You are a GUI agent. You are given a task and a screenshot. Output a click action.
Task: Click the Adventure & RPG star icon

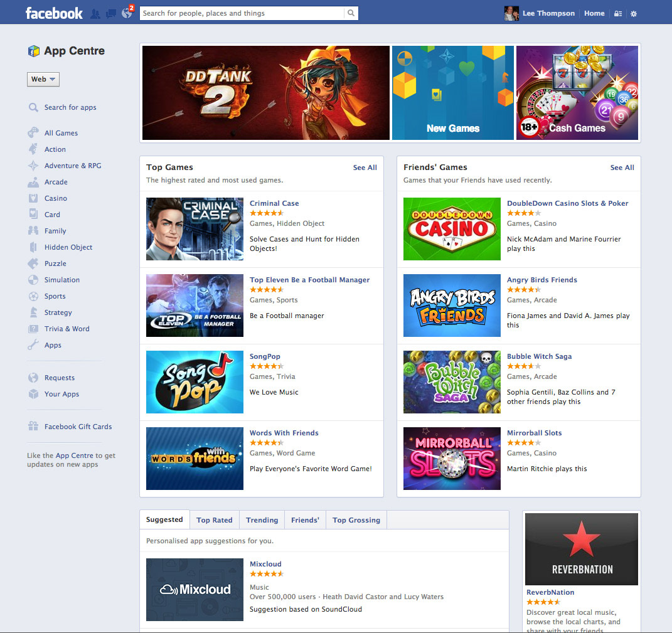click(x=33, y=166)
